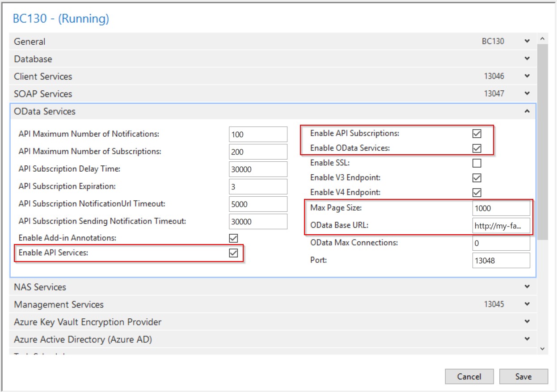Expand the Management Services section chevron
The image size is (557, 392).
coord(527,304)
